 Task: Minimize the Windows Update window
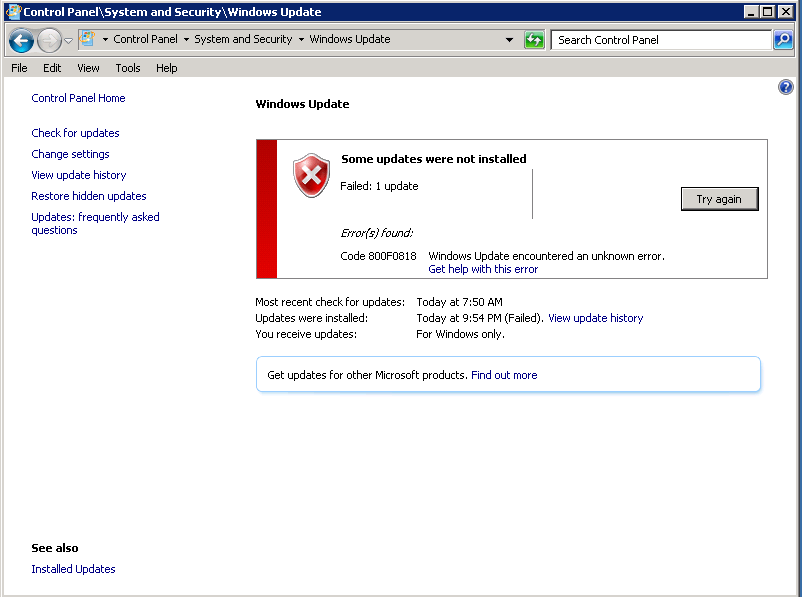751,11
